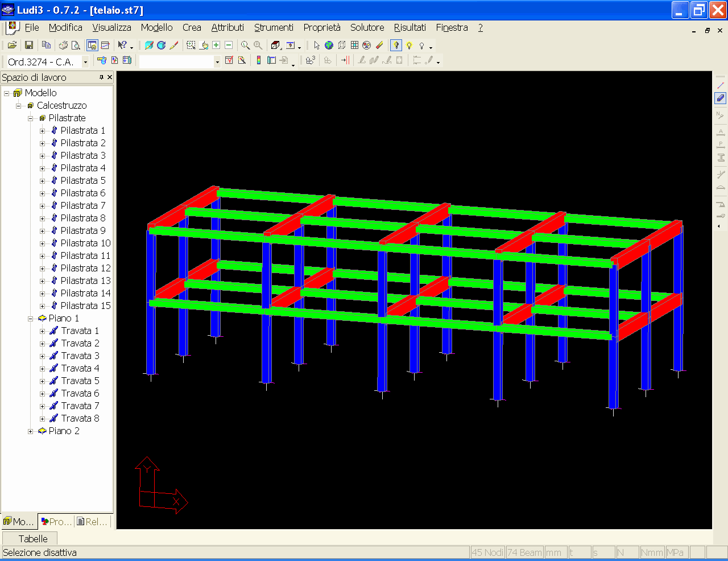Select Pilastrata 15 in the tree
Screen dimensions: 728x561
85,306
